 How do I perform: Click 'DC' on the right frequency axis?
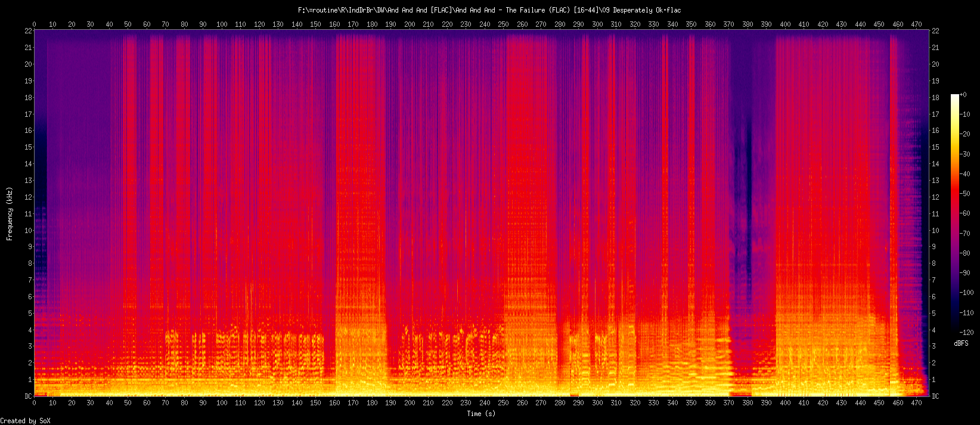point(935,396)
